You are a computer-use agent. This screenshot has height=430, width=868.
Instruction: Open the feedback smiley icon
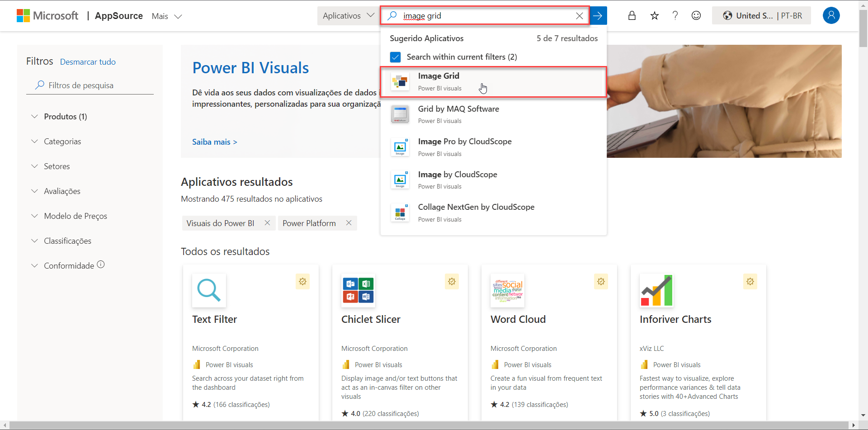coord(696,16)
